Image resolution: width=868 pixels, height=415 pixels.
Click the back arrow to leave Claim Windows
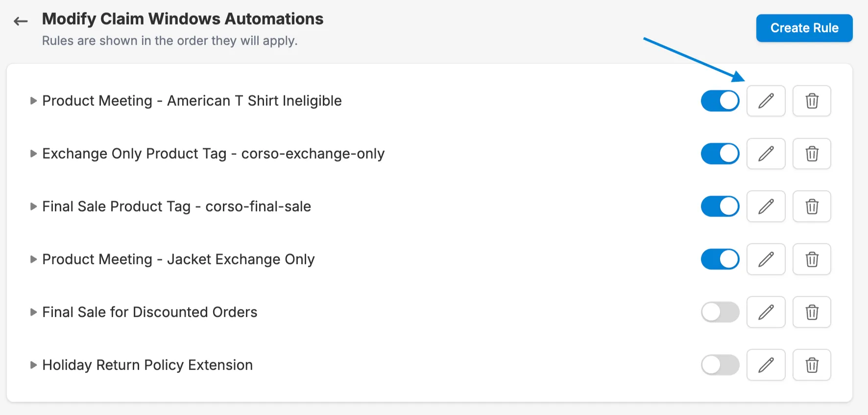(x=21, y=21)
